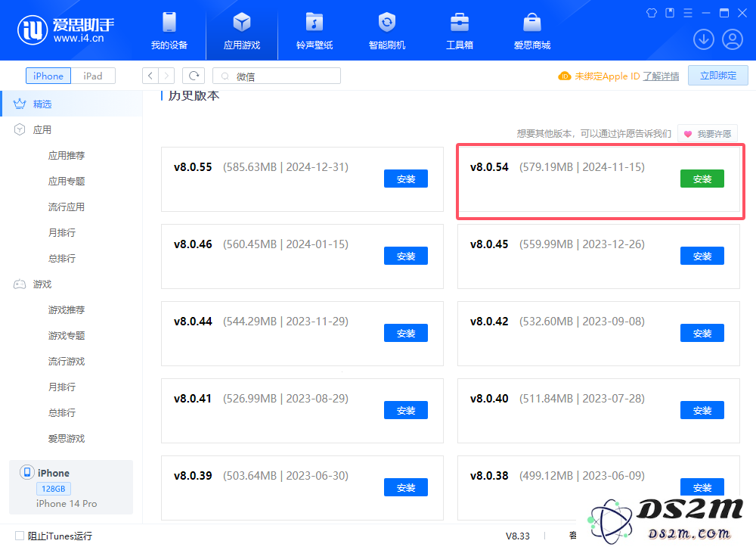Click the V8.33 version text
The image size is (756, 547).
tap(517, 536)
